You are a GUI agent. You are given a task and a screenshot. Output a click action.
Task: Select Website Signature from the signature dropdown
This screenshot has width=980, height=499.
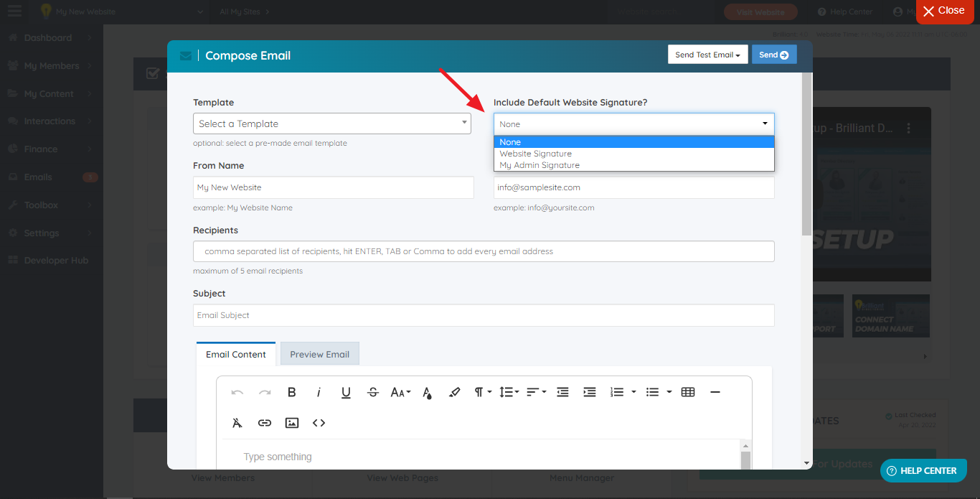[x=535, y=154]
